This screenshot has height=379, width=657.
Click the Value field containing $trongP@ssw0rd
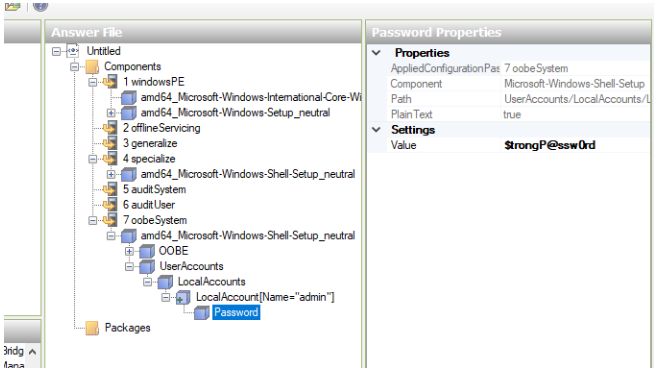pos(576,145)
